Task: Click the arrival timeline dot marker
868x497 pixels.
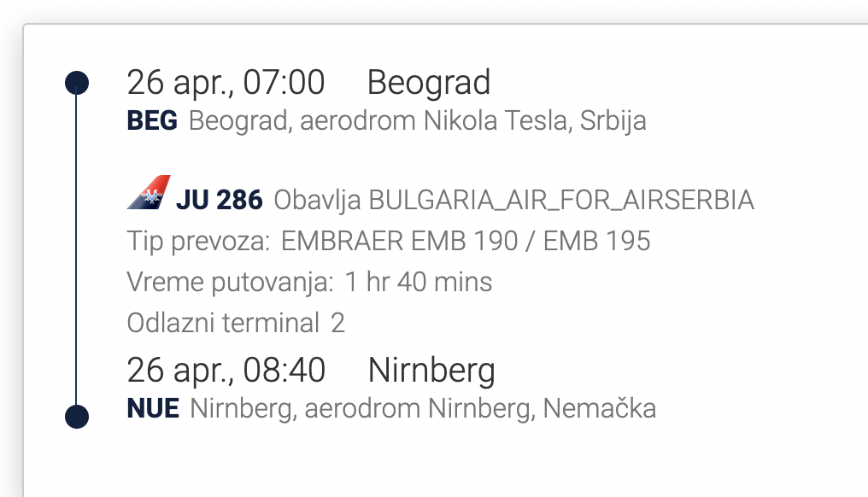Action: 77,417
